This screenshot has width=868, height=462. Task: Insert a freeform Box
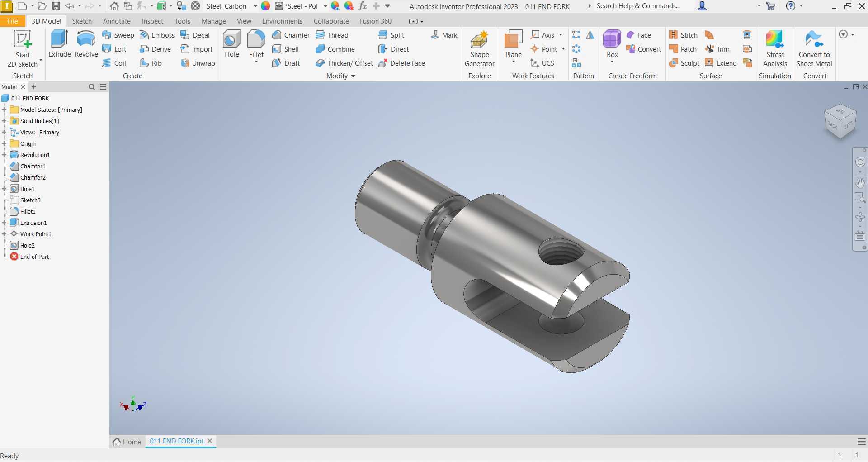click(612, 44)
